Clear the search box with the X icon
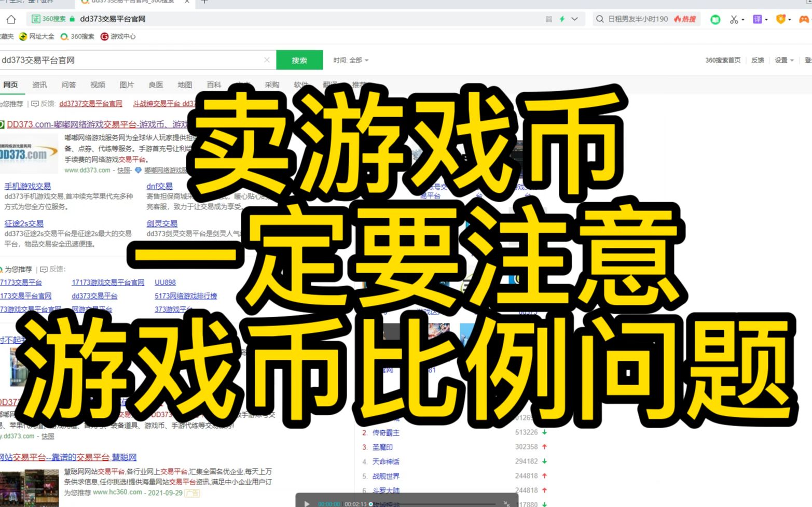This screenshot has width=812, height=507. 267,60
